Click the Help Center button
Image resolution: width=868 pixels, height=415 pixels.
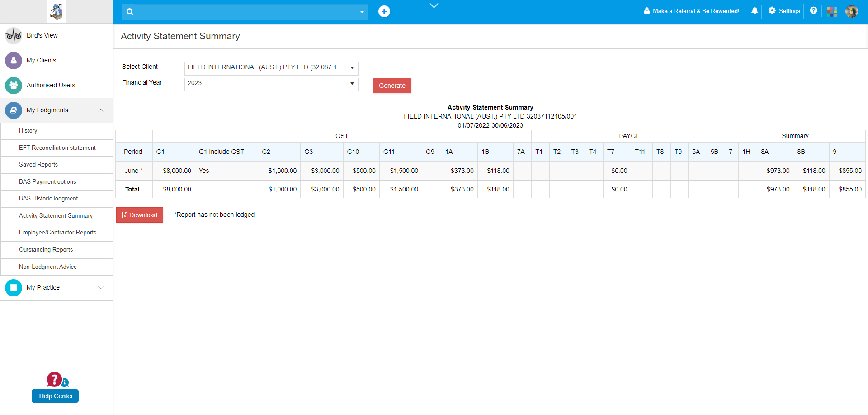pos(55,396)
